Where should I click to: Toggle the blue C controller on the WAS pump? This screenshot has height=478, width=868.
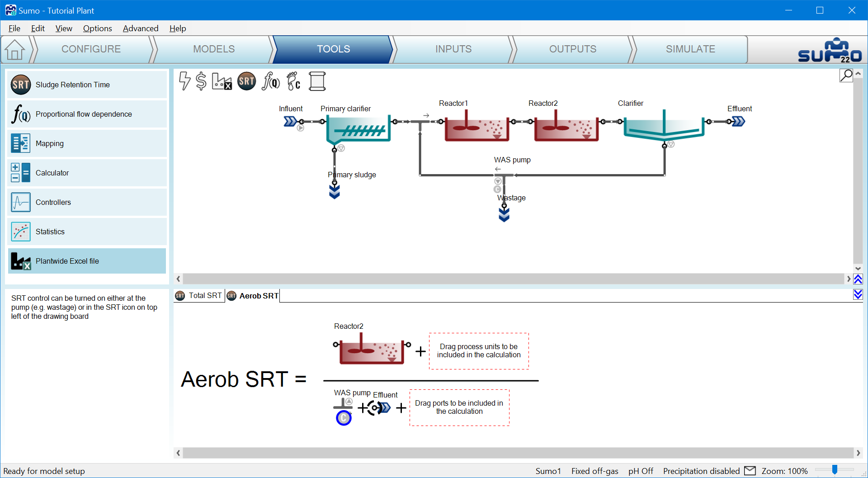(344, 418)
